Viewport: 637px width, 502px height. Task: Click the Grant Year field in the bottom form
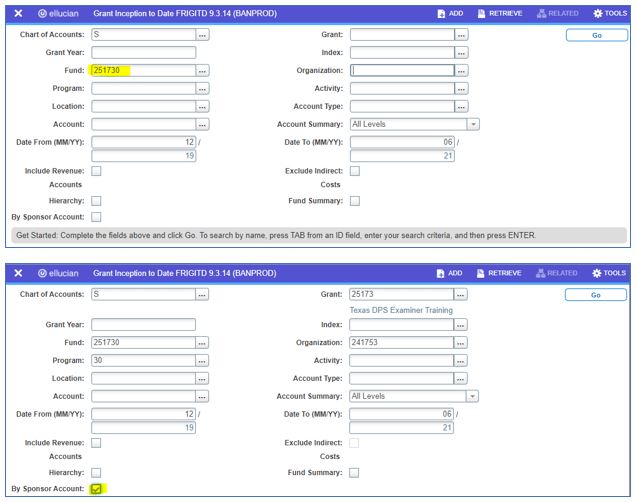pyautogui.click(x=143, y=324)
